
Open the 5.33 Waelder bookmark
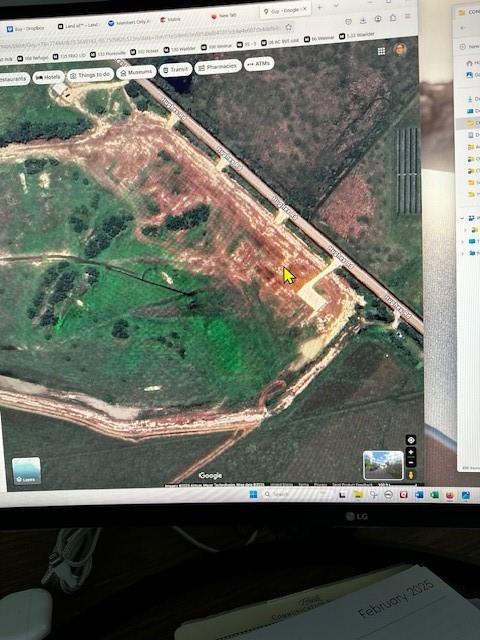click(x=356, y=36)
